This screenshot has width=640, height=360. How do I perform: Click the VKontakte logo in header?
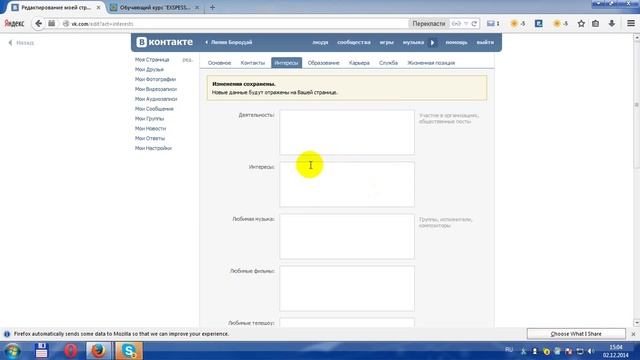[164, 42]
